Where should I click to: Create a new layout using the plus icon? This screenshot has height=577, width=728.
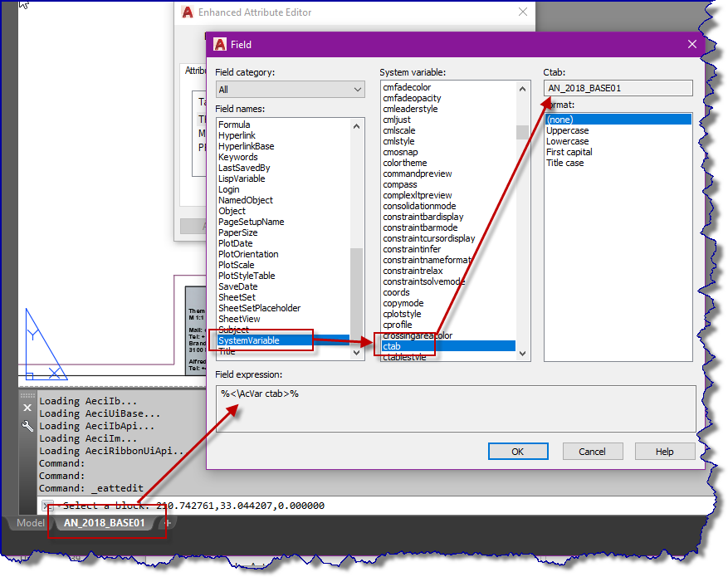click(x=168, y=523)
